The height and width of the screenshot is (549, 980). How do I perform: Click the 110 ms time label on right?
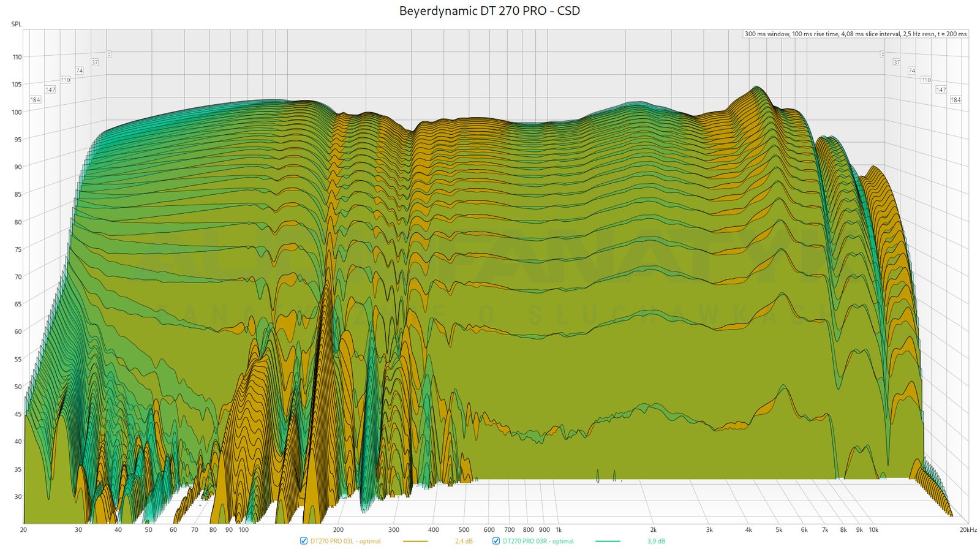[925, 80]
